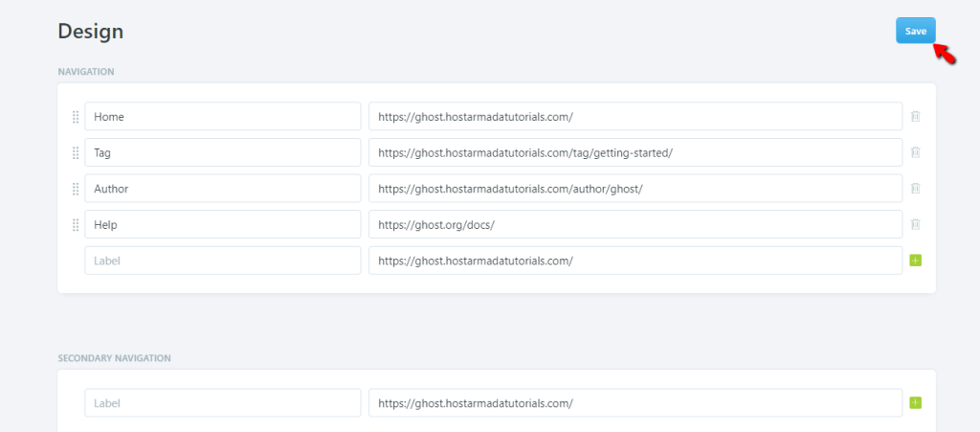The width and height of the screenshot is (980, 432).
Task: Add new navigation item with plus icon
Action: pyautogui.click(x=915, y=261)
